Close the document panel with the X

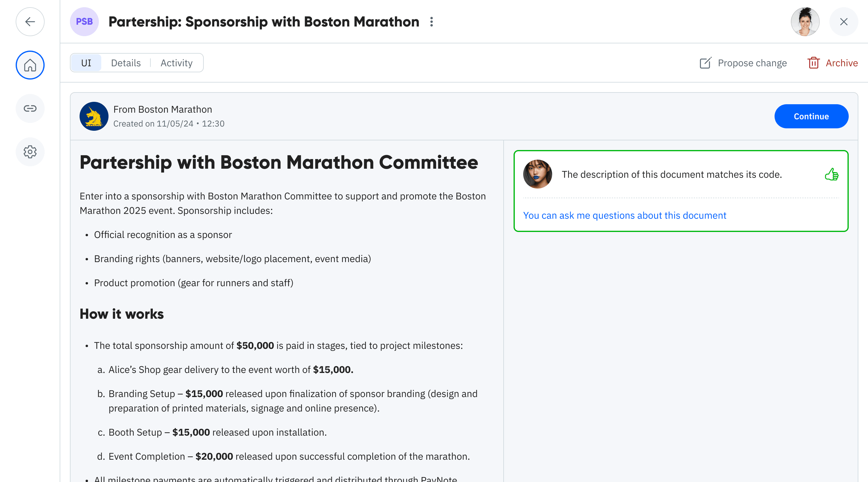click(x=844, y=22)
